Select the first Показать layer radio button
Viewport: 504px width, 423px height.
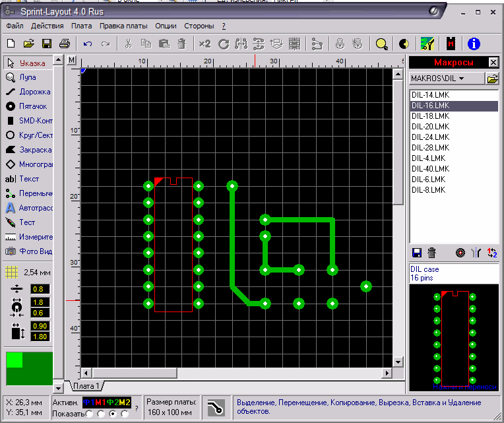tap(89, 414)
